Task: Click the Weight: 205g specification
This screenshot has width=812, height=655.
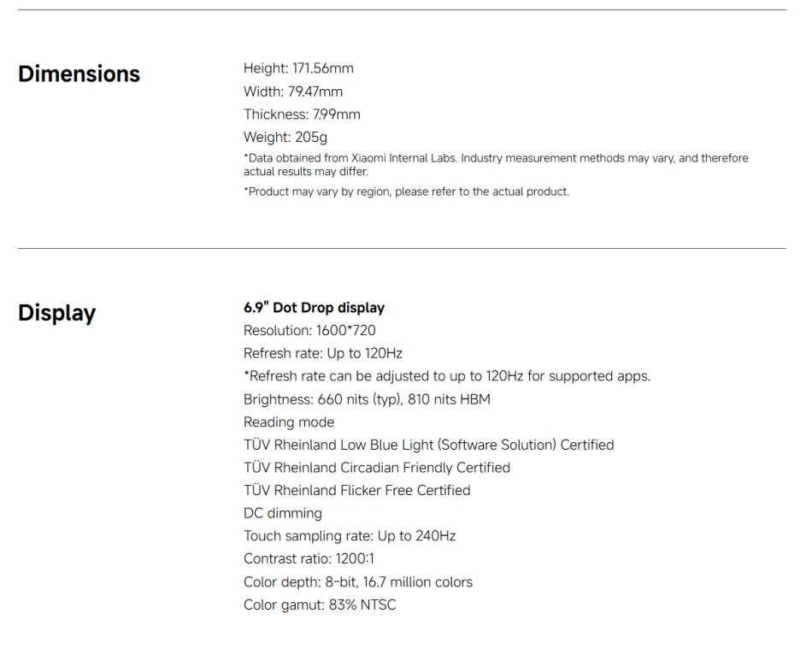Action: click(x=285, y=137)
